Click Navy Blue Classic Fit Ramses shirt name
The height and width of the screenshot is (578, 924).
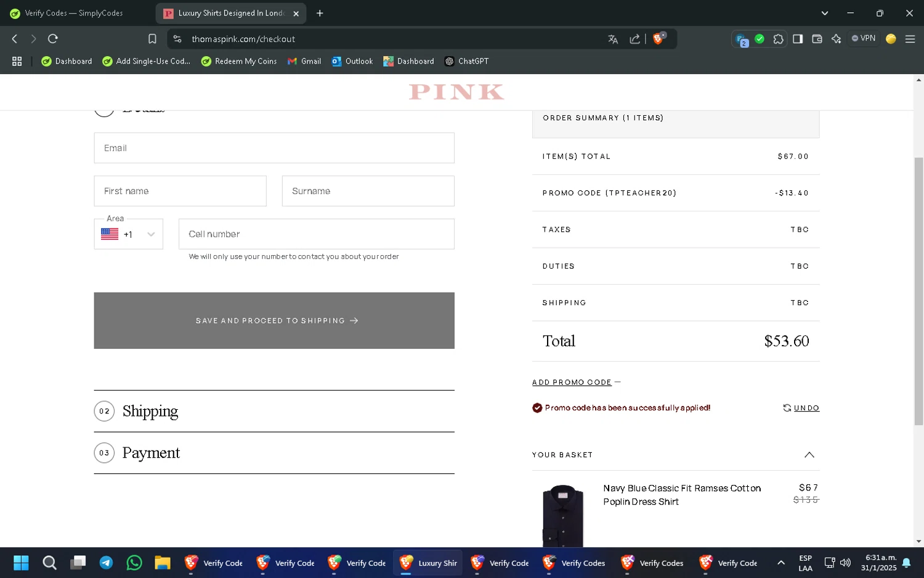tap(682, 495)
